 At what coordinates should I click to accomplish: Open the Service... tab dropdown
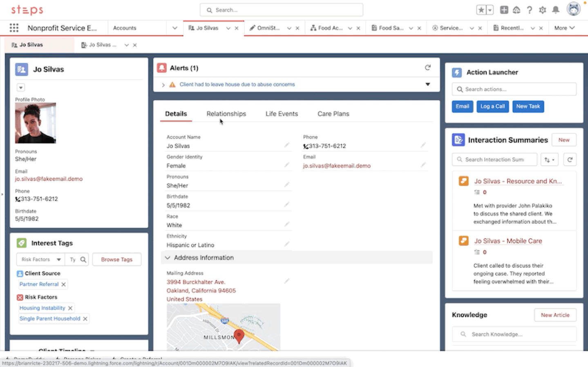[x=472, y=28]
